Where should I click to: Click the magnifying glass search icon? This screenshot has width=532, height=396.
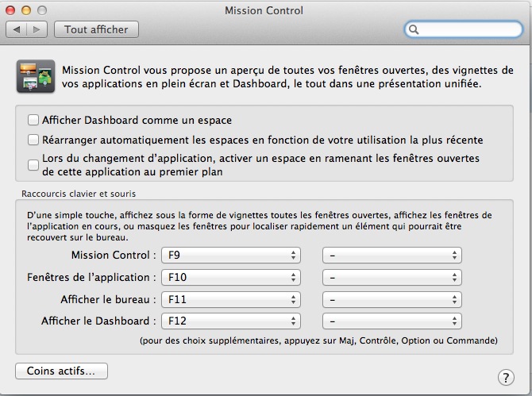[x=414, y=29]
